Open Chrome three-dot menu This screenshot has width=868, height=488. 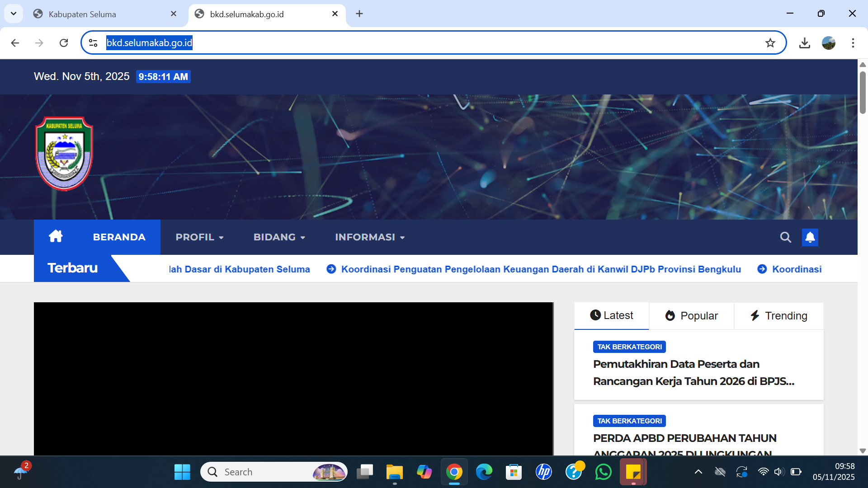[x=853, y=43]
